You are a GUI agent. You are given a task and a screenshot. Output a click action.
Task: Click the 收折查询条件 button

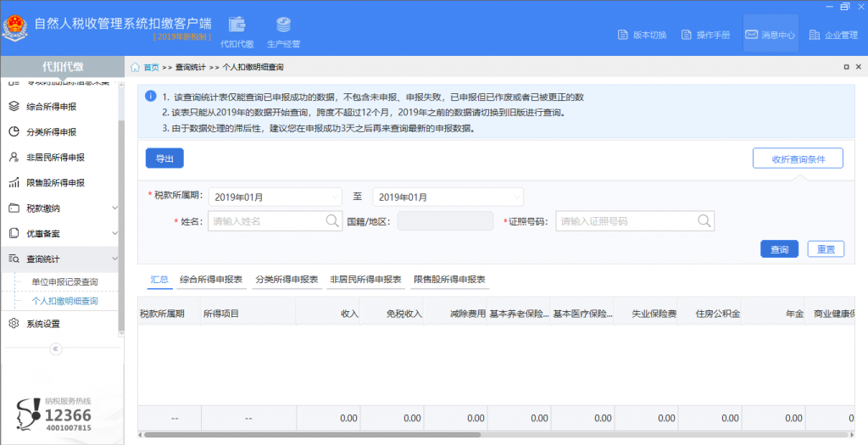[798, 159]
